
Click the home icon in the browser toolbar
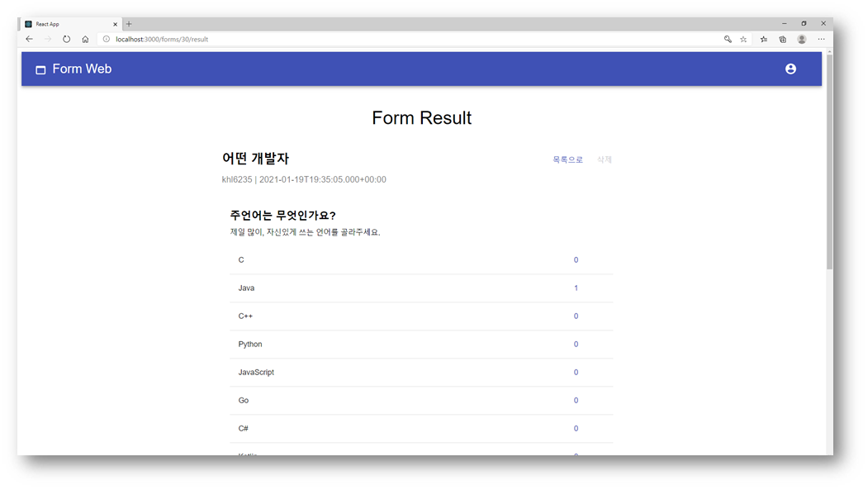[85, 39]
